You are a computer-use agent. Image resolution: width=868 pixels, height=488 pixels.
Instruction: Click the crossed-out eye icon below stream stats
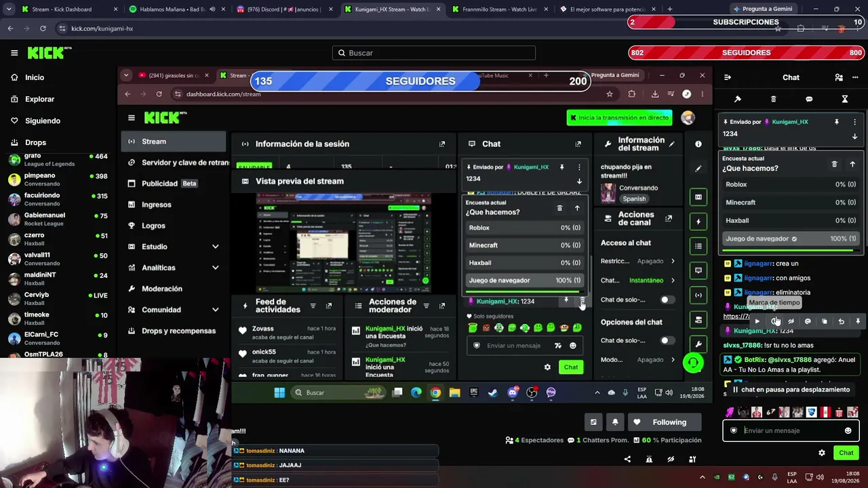pyautogui.click(x=671, y=460)
